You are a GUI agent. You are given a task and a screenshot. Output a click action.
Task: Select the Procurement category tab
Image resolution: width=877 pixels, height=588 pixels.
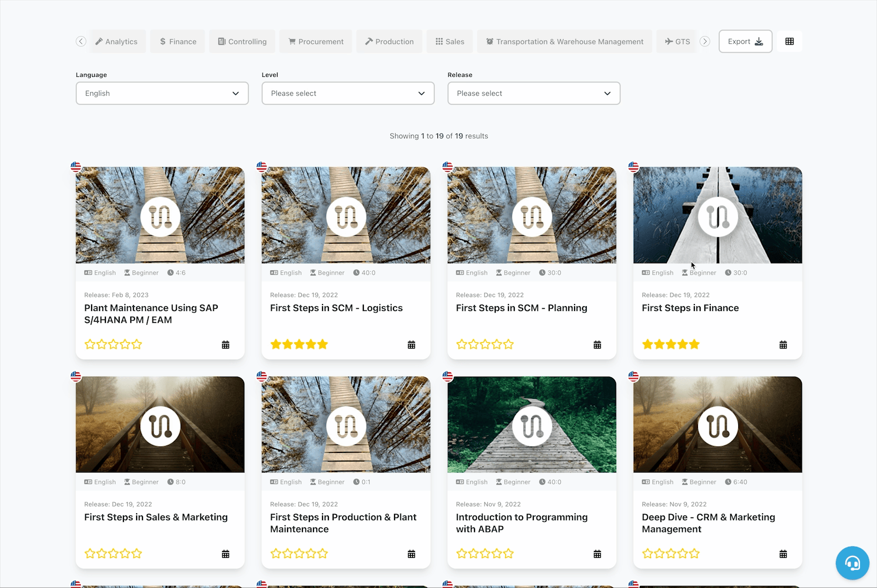pyautogui.click(x=316, y=41)
